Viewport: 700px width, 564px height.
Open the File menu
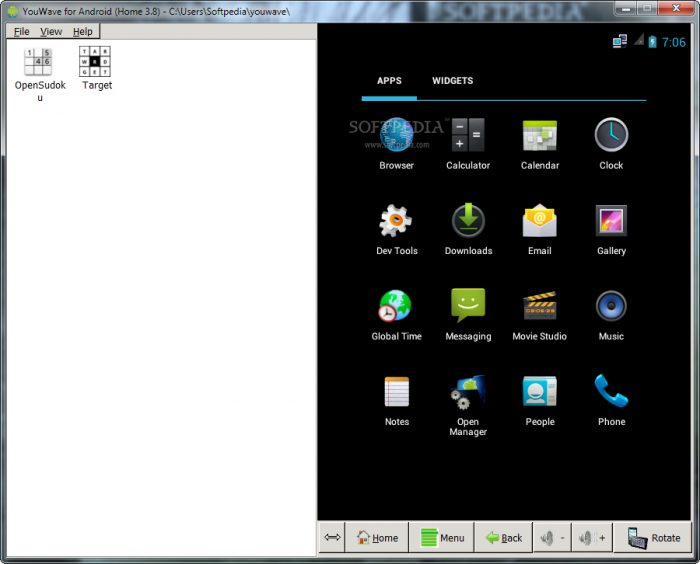21,32
